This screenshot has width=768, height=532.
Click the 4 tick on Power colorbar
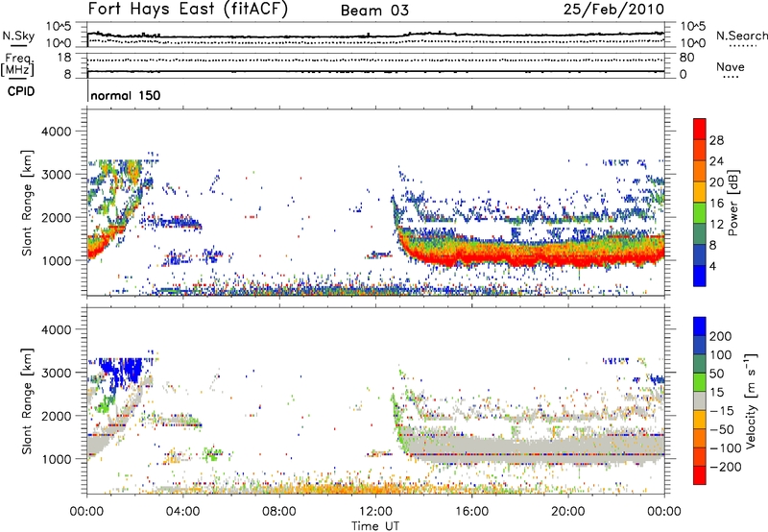pyautogui.click(x=712, y=266)
